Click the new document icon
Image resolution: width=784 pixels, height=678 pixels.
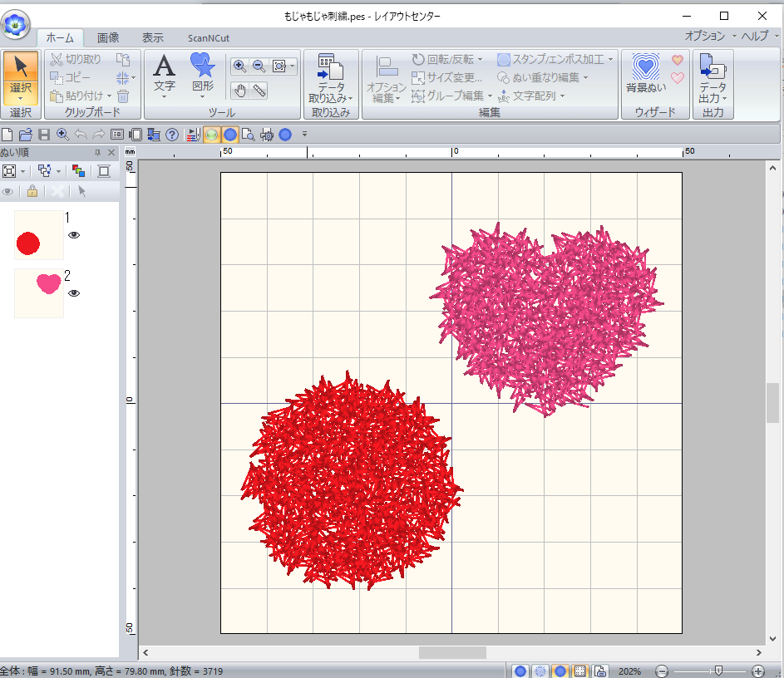pyautogui.click(x=7, y=134)
